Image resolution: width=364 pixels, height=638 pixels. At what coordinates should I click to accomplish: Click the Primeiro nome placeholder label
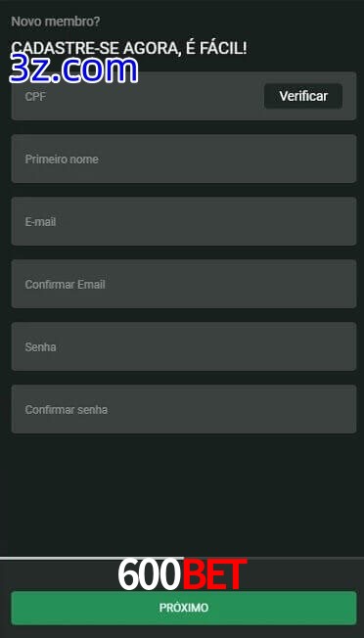pyautogui.click(x=62, y=159)
